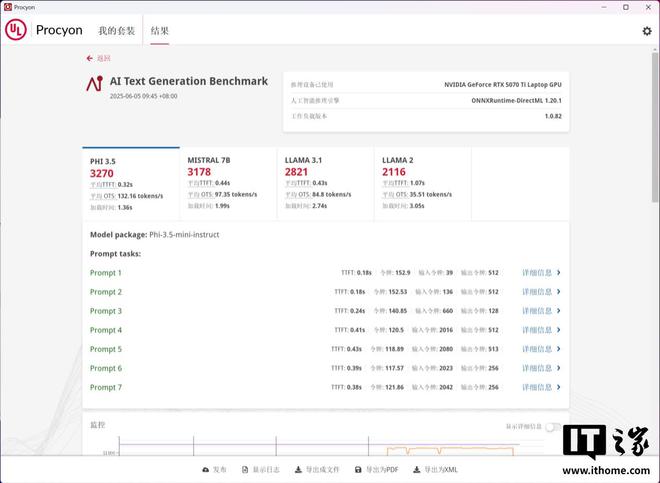Screen dimensions: 660x483
Task: Click the Procyon title bar app icon
Action: click(8, 7)
